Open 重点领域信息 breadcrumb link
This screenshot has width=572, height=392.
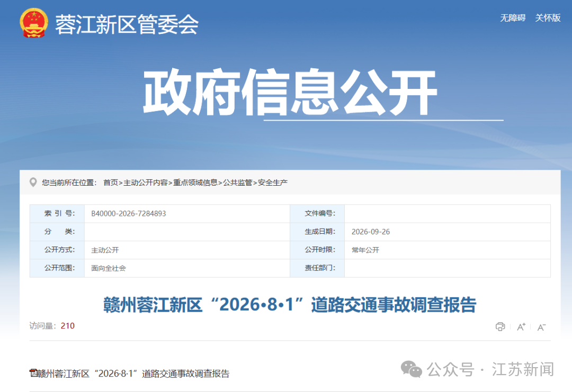(195, 183)
